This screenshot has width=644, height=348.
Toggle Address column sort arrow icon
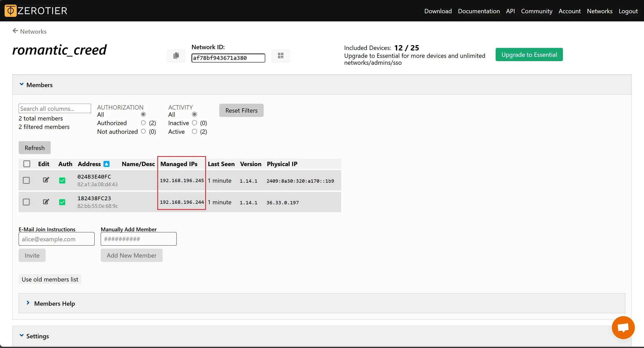[x=107, y=164]
